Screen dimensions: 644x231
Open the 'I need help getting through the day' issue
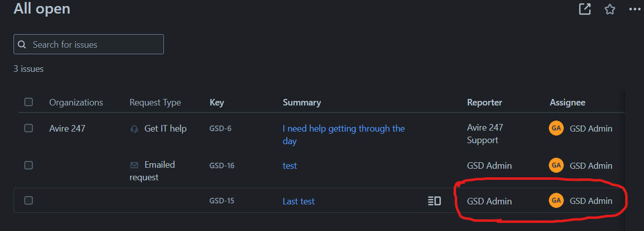344,135
